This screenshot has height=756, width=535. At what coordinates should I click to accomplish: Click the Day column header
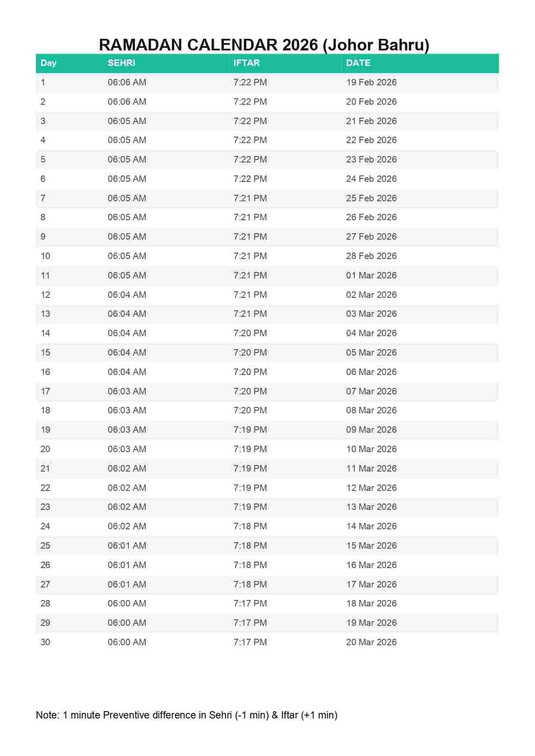(48, 63)
